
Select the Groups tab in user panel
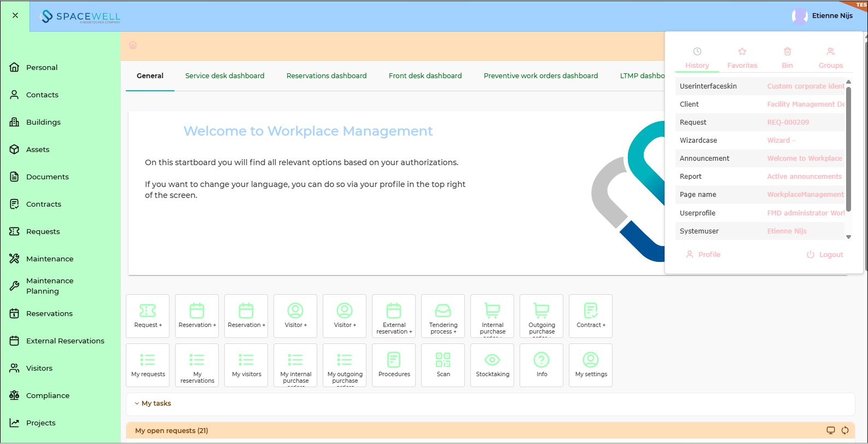coord(831,59)
